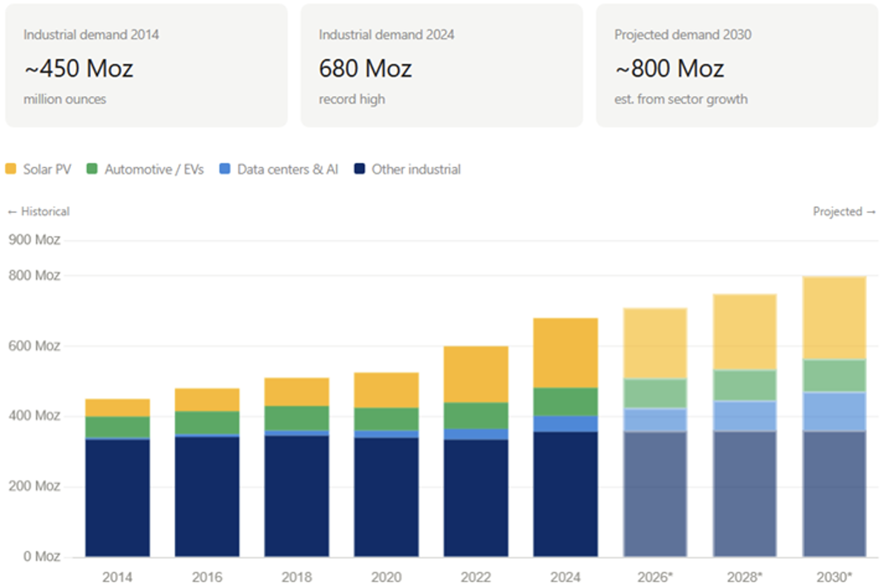The image size is (881, 588).
Task: Toggle the Automotive / EVs legend label
Action: coord(154,169)
